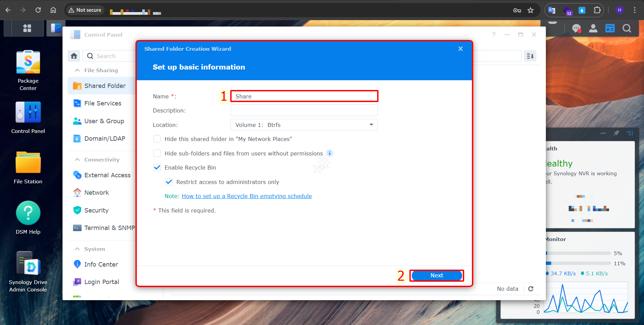
Task: Open the notifications chat bubble icon
Action: tap(576, 29)
